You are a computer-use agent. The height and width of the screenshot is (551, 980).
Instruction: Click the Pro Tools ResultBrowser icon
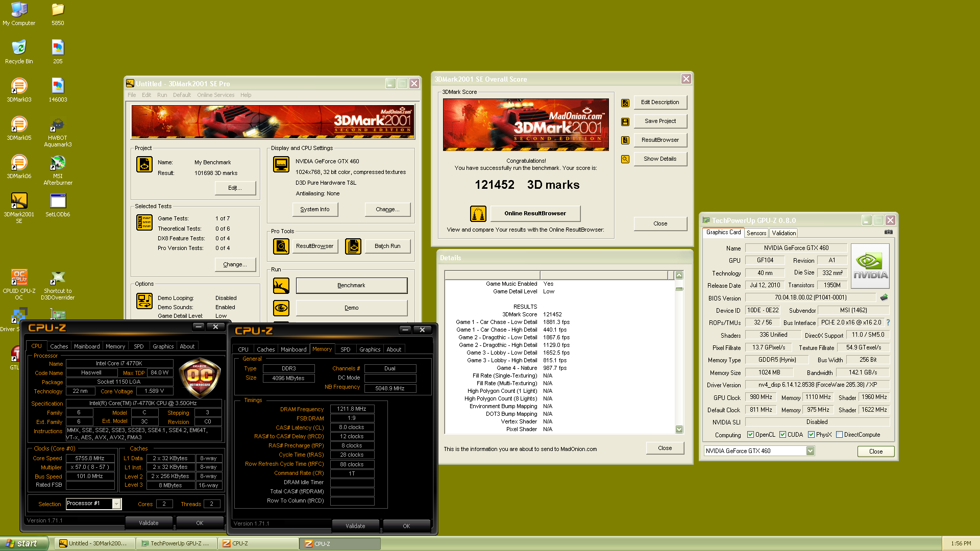click(x=281, y=246)
